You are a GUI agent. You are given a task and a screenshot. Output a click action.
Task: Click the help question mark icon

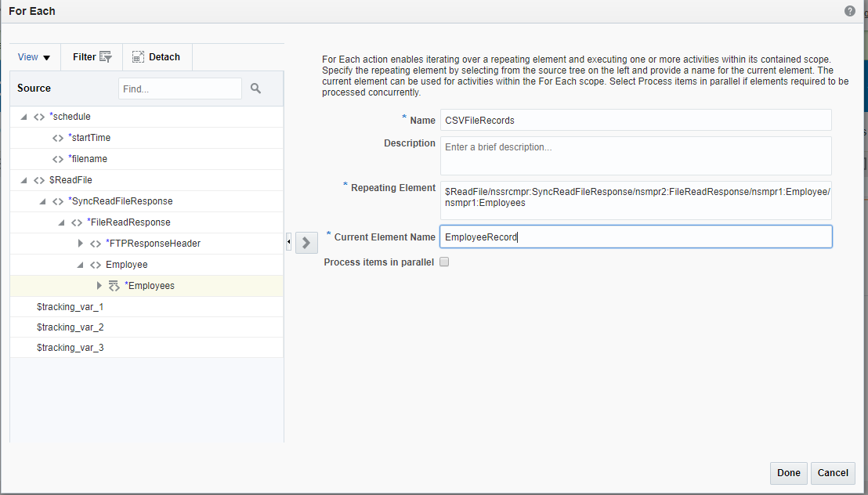850,11
